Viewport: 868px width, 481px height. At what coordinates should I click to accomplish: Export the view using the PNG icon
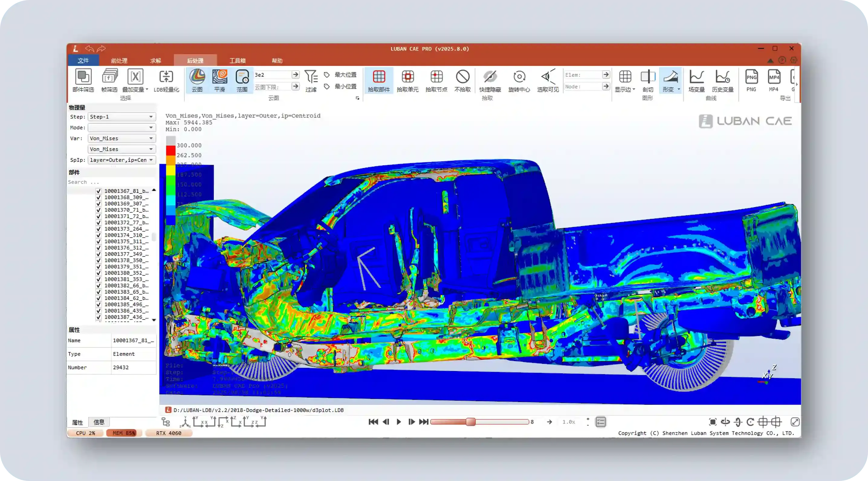click(751, 77)
